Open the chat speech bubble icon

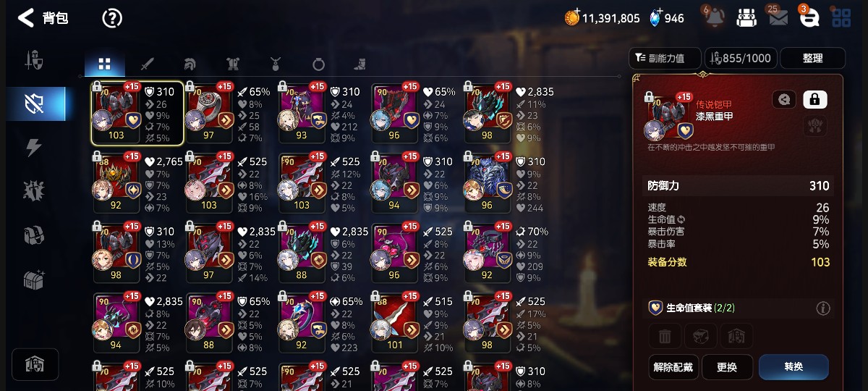coord(810,18)
